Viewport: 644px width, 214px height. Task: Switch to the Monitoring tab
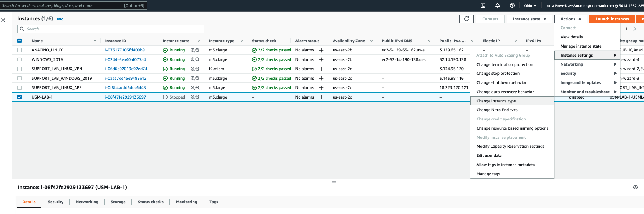(x=186, y=202)
